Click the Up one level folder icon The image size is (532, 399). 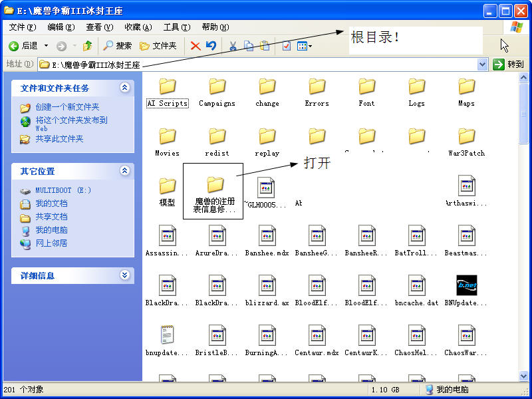tap(87, 46)
